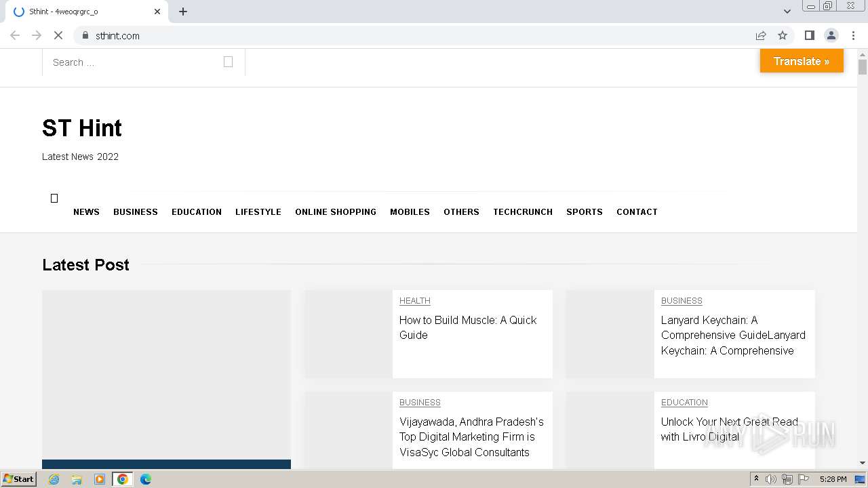The image size is (868, 488).
Task: Click the orange Translate button
Action: pyautogui.click(x=802, y=61)
